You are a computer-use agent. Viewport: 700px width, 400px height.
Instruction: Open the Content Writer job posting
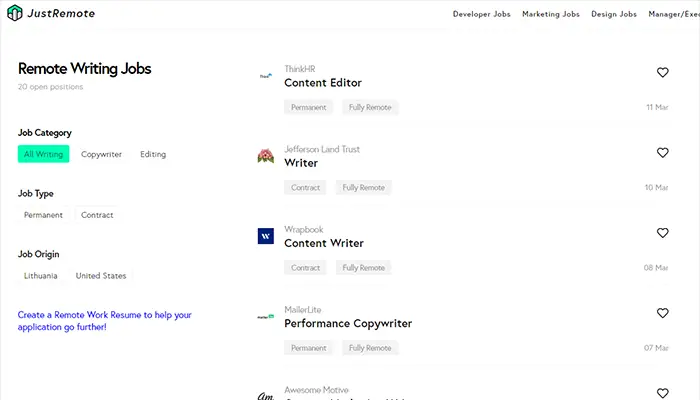click(324, 243)
